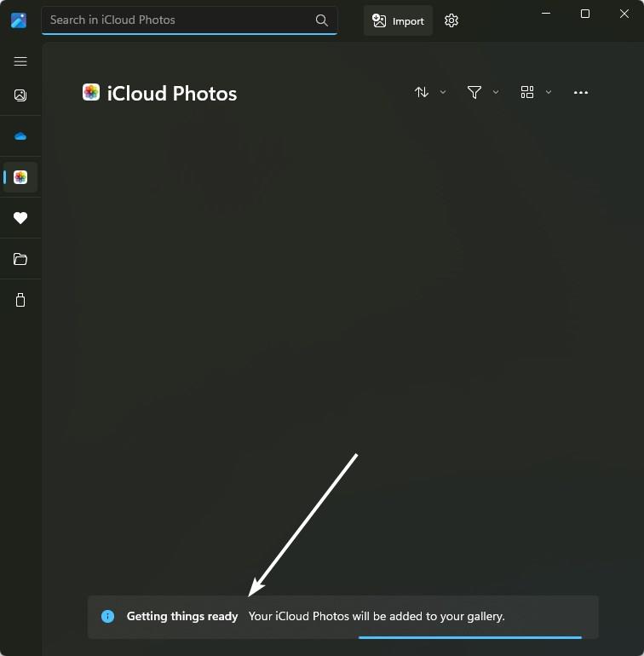Click 'Your iCloud Photos will be added' message
The height and width of the screenshot is (656, 644).
377,616
